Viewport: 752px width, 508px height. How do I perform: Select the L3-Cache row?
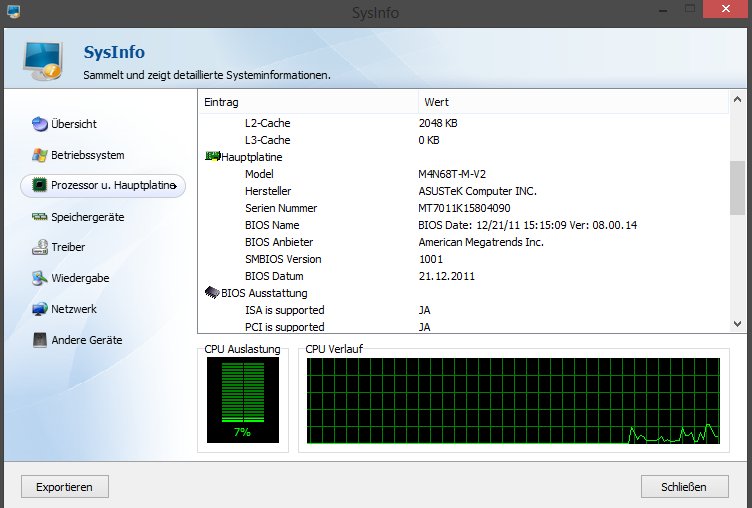463,140
